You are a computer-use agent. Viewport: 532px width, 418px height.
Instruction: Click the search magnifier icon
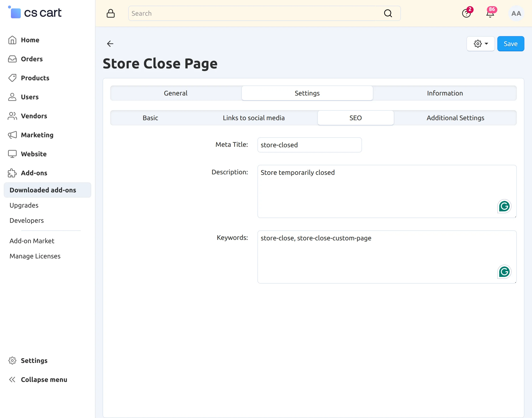coord(388,14)
